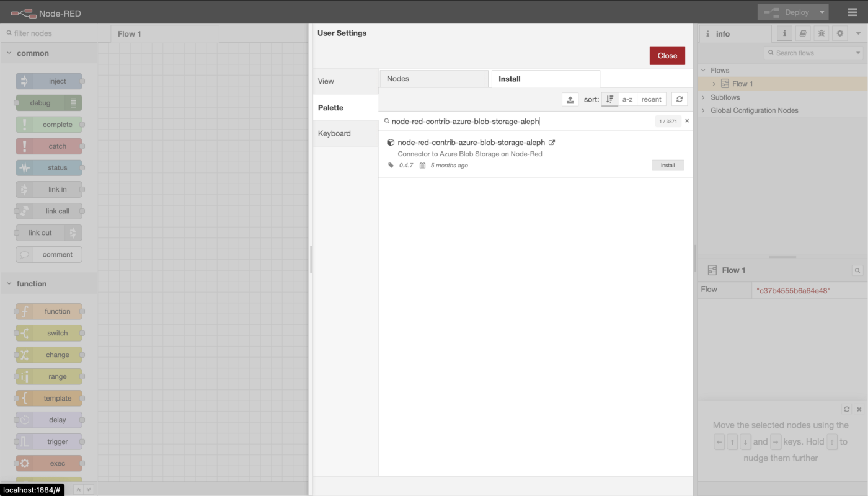Image resolution: width=868 pixels, height=496 pixels.
Task: Sort modules by recent
Action: pos(651,99)
